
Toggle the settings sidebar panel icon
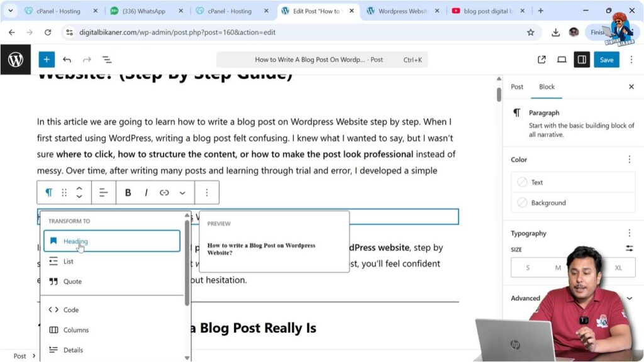(582, 59)
